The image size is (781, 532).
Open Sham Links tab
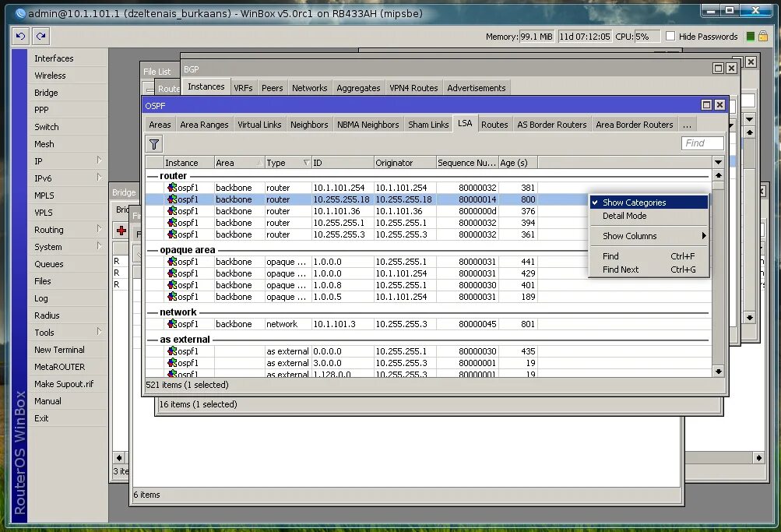[427, 125]
